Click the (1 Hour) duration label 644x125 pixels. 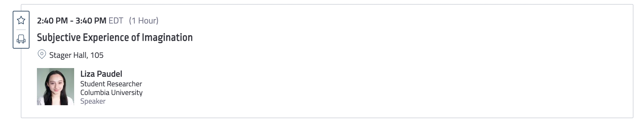(x=144, y=21)
